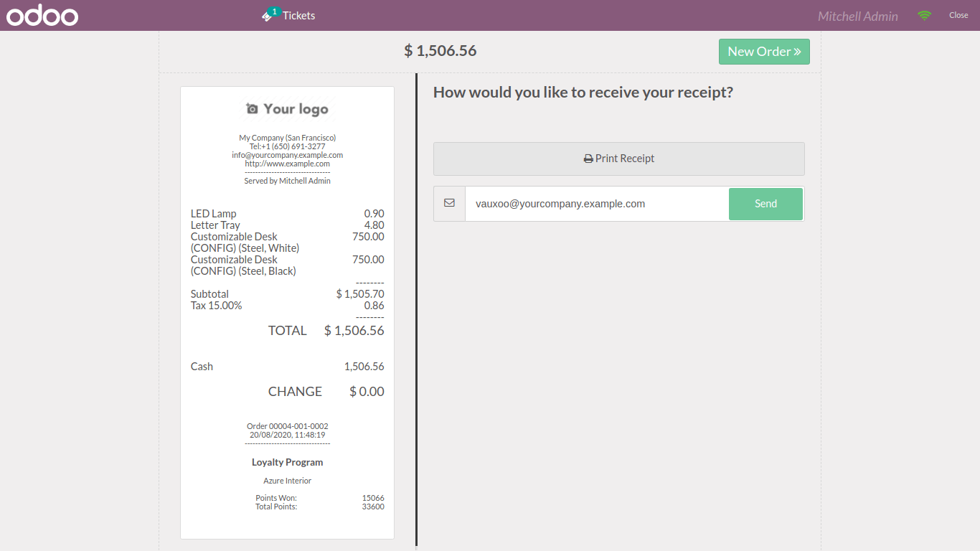Viewport: 980px width, 551px height.
Task: Select Customizable Desk (Steel, White) line
Action: [x=288, y=242]
